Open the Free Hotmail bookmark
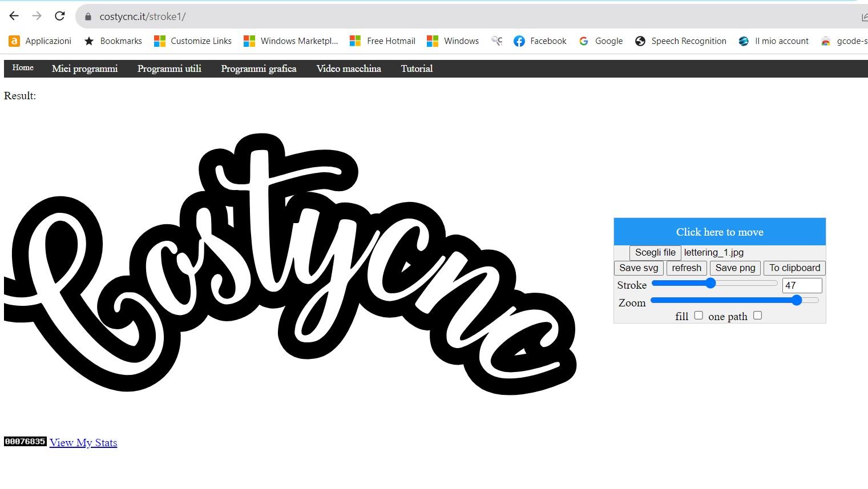This screenshot has width=868, height=489. 382,41
